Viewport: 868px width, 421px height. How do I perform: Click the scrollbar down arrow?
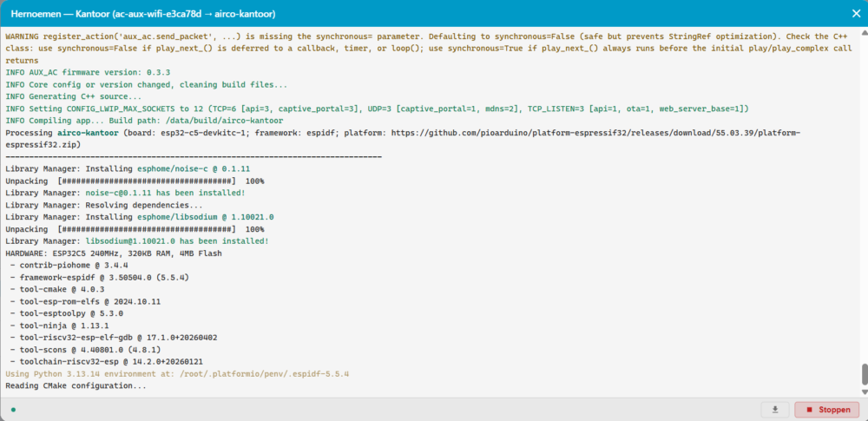tap(864, 391)
